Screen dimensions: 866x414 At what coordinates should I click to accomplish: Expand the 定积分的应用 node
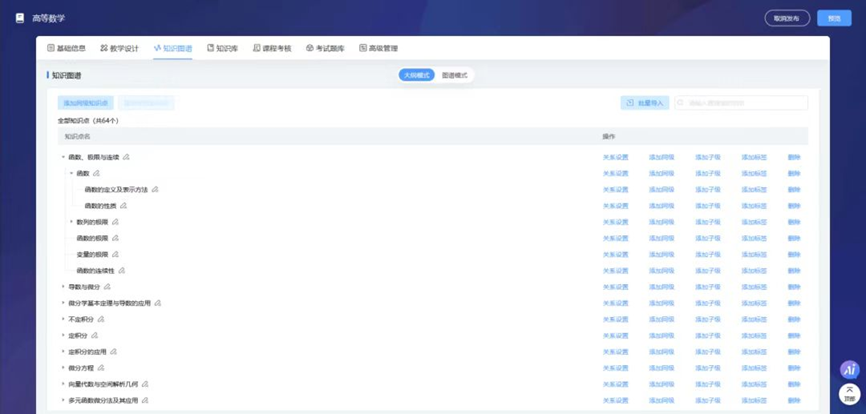63,352
